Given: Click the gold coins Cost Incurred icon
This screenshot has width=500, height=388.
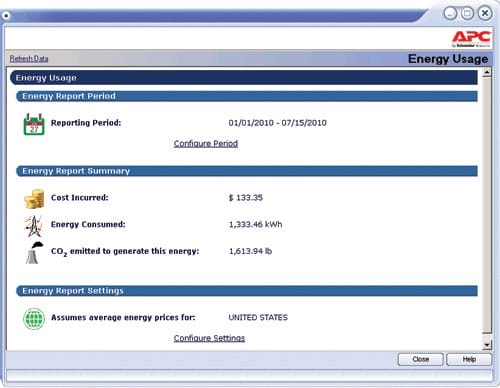Looking at the screenshot, I should click(34, 199).
